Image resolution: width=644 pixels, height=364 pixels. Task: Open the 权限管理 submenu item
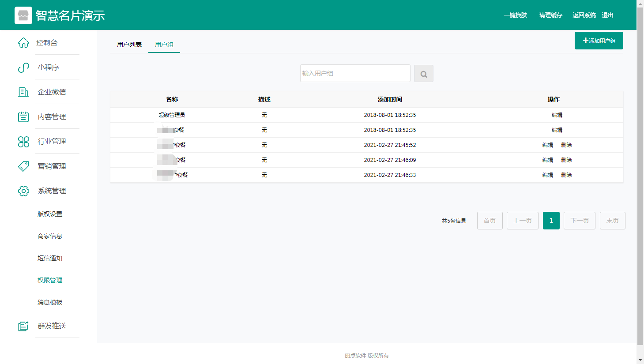coord(50,280)
